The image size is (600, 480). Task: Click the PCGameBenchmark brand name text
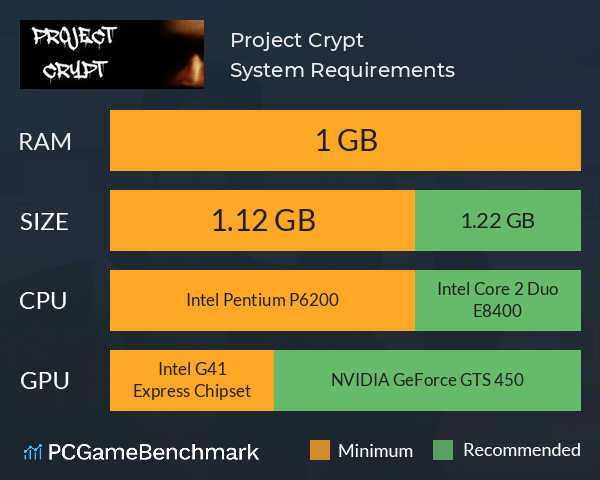tap(153, 452)
